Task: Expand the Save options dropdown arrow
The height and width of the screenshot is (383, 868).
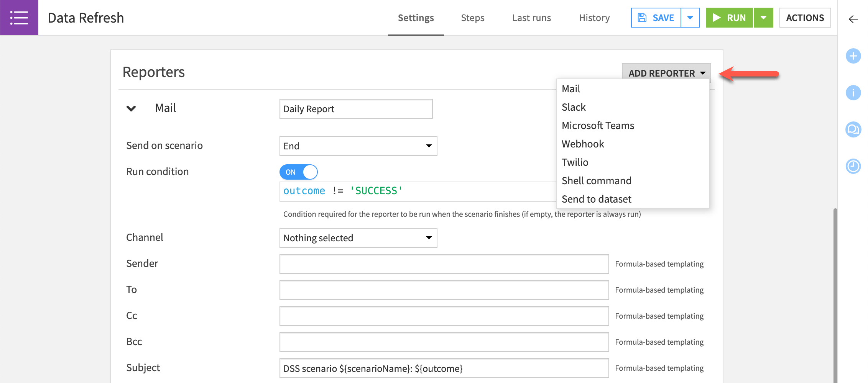Action: point(690,18)
